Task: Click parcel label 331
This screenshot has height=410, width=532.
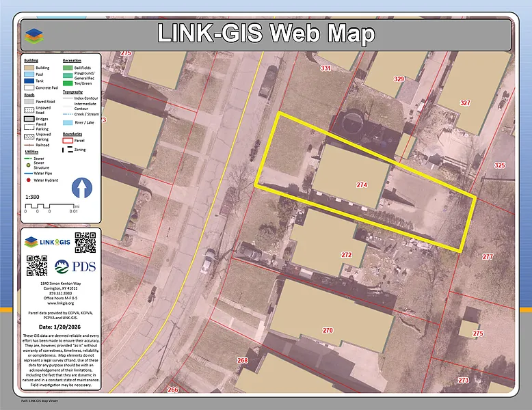Action: pos(325,68)
